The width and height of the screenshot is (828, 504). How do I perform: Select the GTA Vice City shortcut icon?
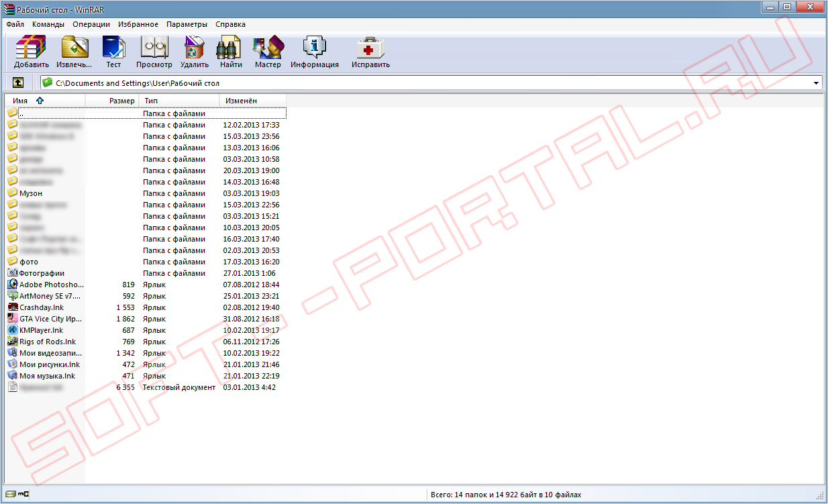(12, 319)
